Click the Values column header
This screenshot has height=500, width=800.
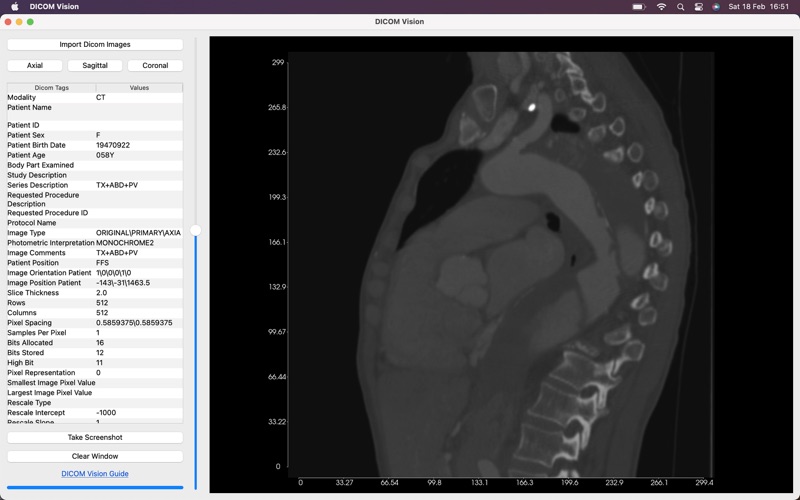[x=139, y=88]
